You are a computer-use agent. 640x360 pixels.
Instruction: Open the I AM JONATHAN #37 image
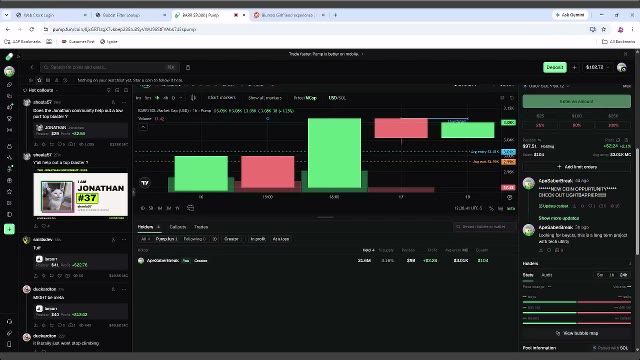pos(80,194)
